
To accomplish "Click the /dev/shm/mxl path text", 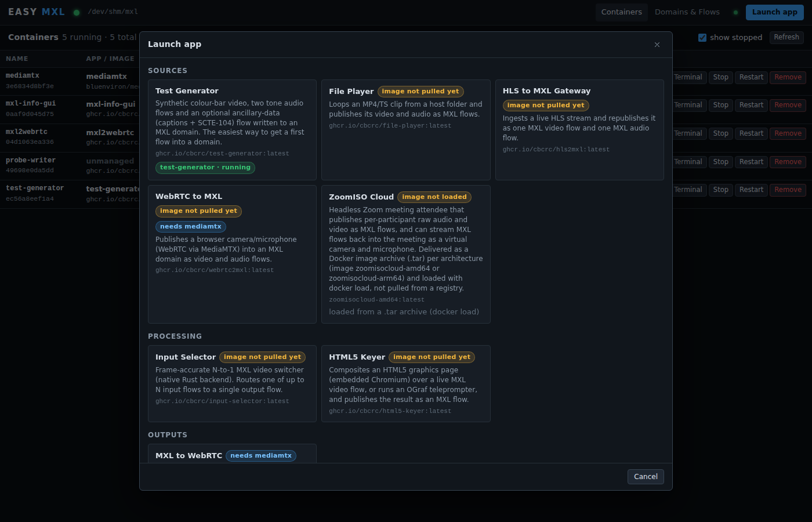I will tap(113, 12).
